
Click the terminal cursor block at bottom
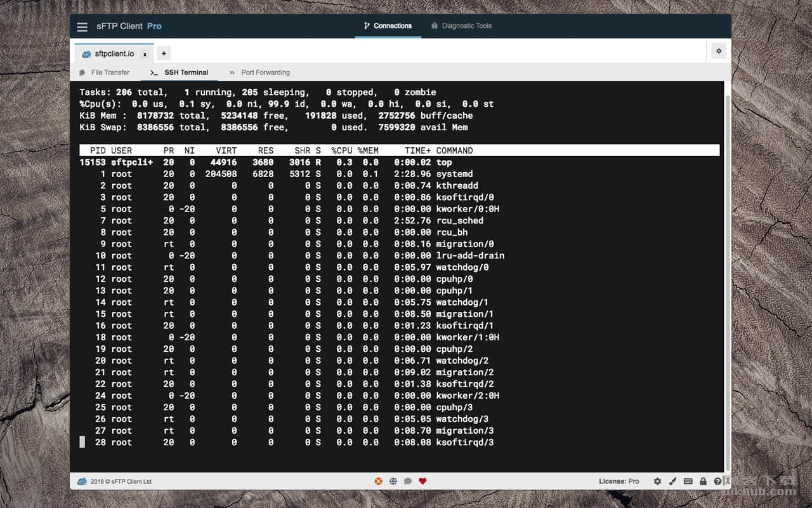82,442
